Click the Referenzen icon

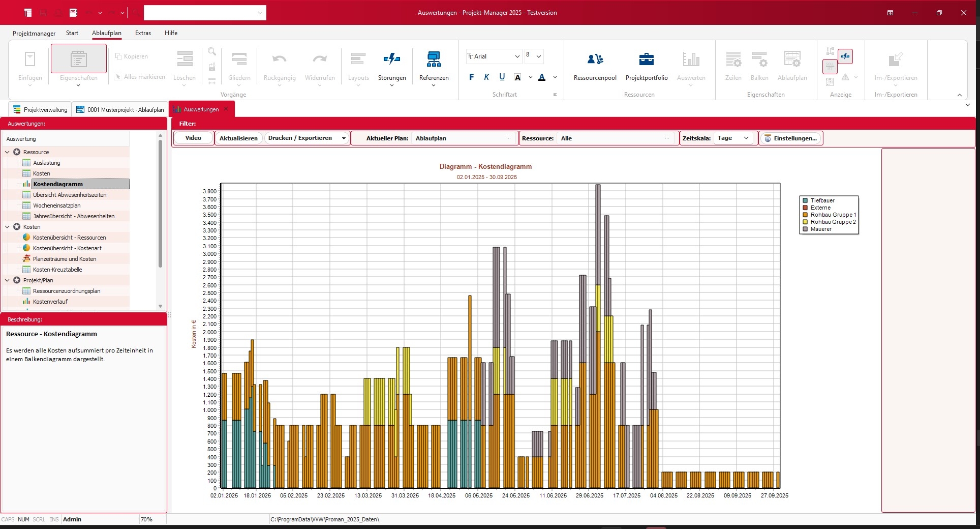(434, 60)
